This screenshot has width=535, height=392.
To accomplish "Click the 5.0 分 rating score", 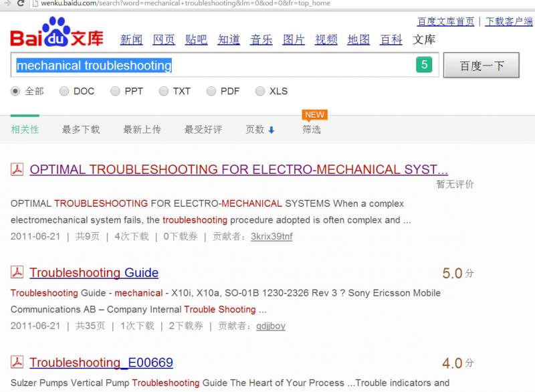I will pyautogui.click(x=458, y=274).
